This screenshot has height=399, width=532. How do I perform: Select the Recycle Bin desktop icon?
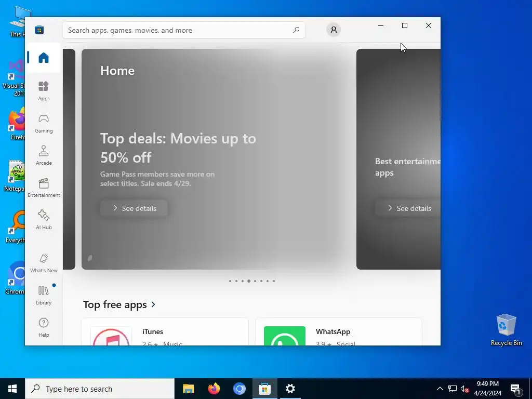[x=506, y=329]
